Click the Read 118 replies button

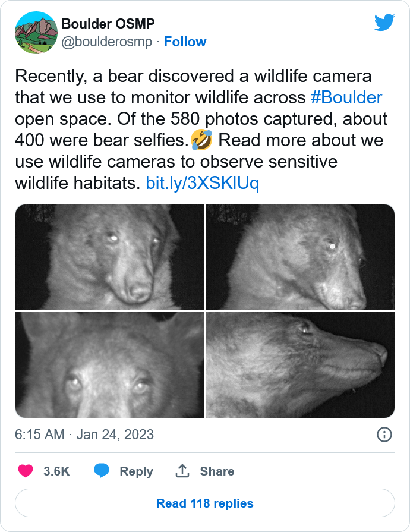(x=205, y=503)
